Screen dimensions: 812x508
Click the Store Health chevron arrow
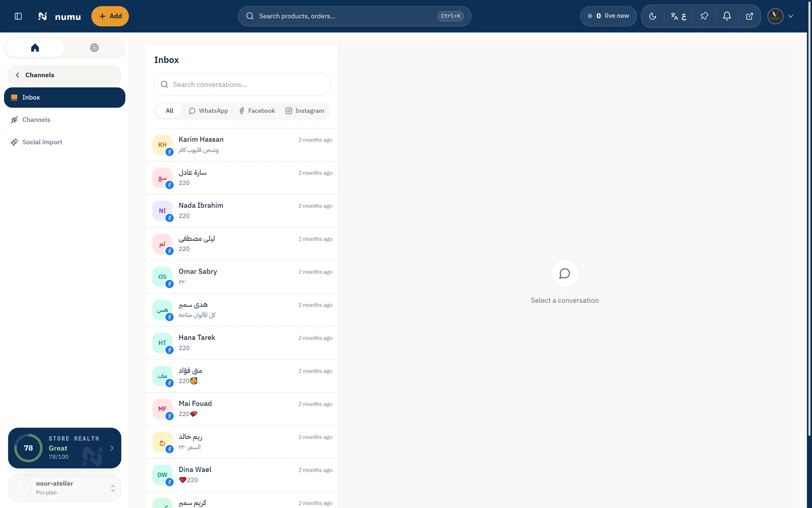coord(112,448)
